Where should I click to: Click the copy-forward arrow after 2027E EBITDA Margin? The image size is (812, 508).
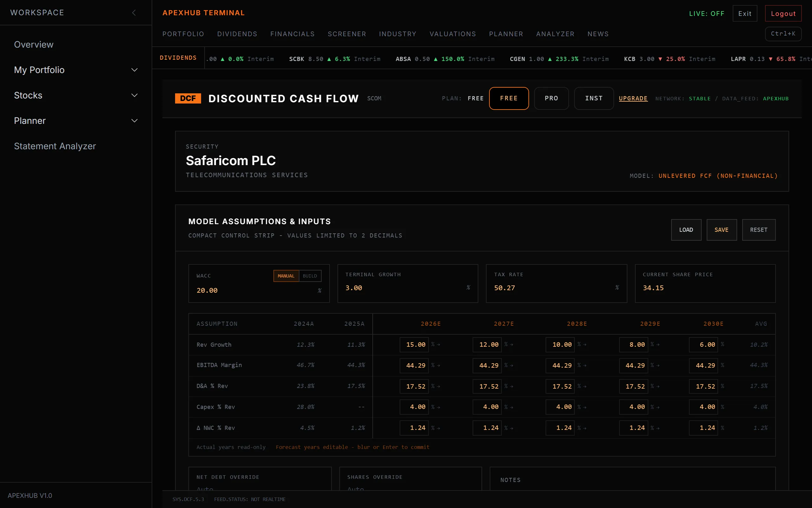point(511,365)
